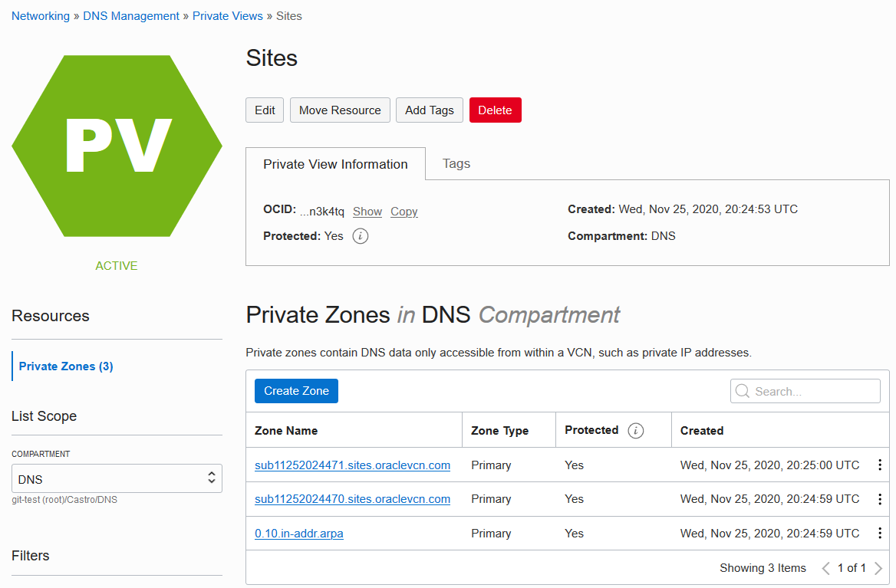Click the info icon in Protected column header
The width and height of the screenshot is (896, 588).
pyautogui.click(x=635, y=431)
